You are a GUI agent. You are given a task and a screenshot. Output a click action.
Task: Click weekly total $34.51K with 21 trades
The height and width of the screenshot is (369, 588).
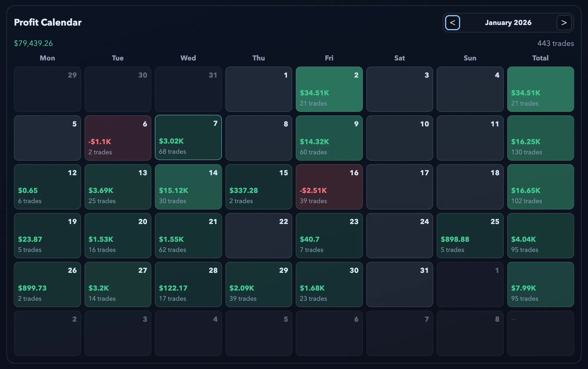[x=540, y=89]
